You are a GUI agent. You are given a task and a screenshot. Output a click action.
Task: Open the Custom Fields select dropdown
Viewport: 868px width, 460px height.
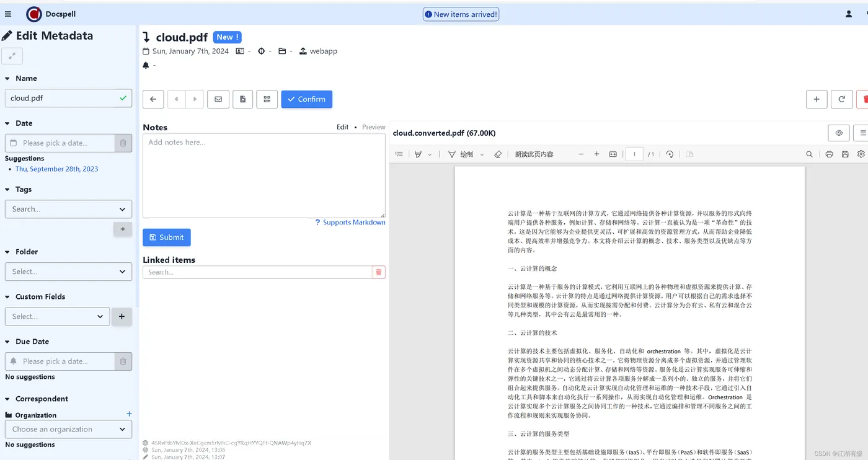click(57, 316)
